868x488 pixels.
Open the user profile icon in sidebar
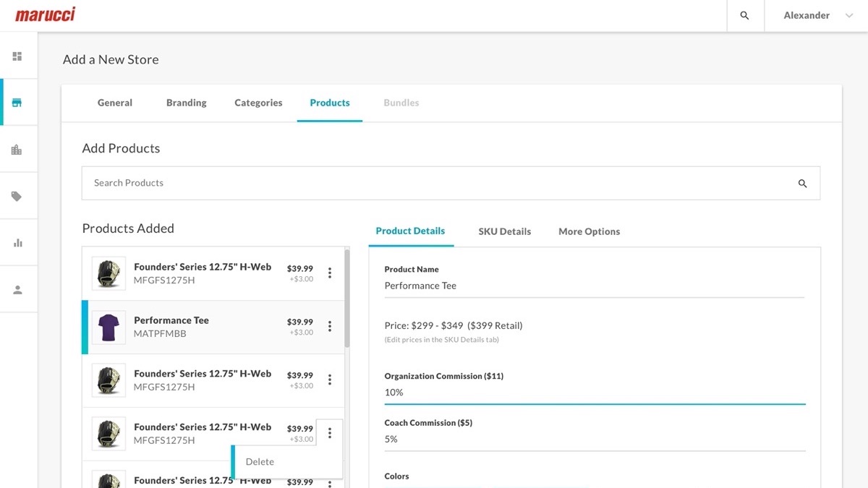pos(17,289)
